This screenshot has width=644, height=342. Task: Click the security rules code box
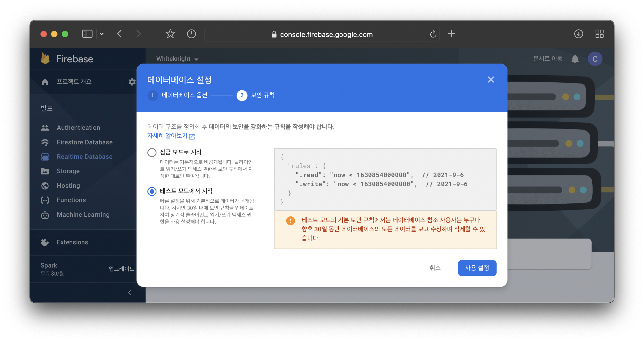tap(385, 180)
